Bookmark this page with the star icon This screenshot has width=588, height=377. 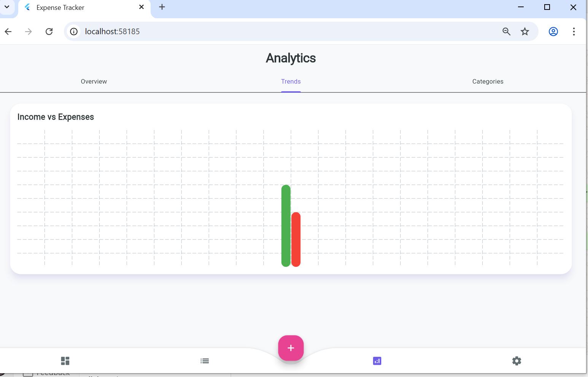525,32
